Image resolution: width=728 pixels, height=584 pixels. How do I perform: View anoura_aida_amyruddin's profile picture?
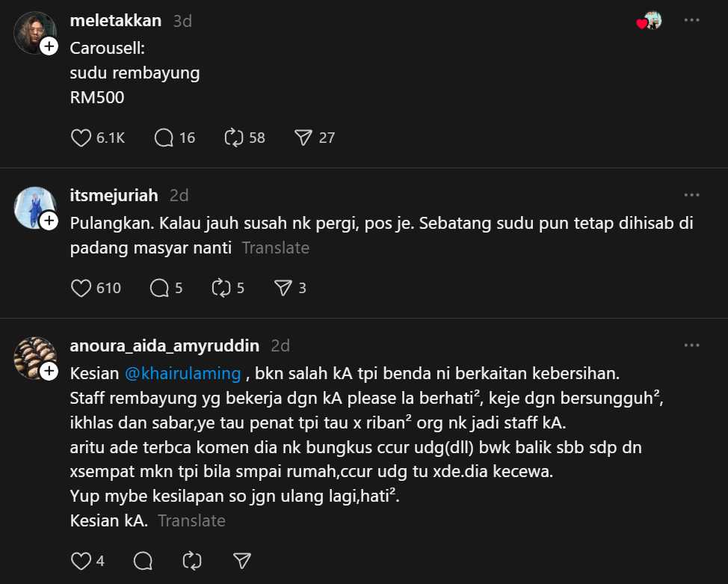pos(34,357)
